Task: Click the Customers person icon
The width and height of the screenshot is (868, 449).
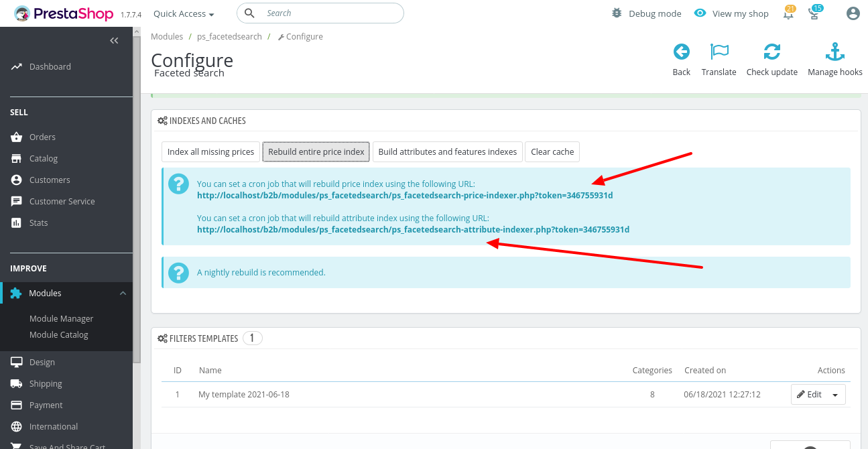Action: pyautogui.click(x=16, y=180)
